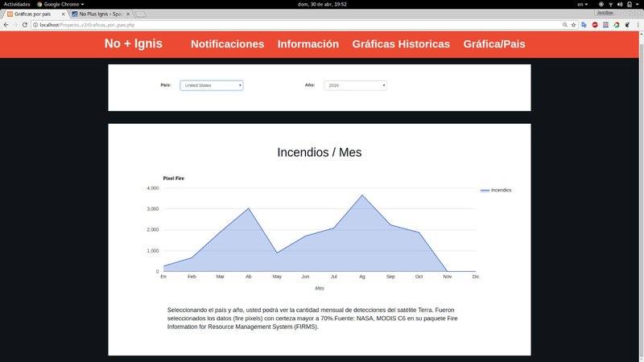Bookmark this page with the star icon
This screenshot has height=362, width=644.
tap(572, 25)
